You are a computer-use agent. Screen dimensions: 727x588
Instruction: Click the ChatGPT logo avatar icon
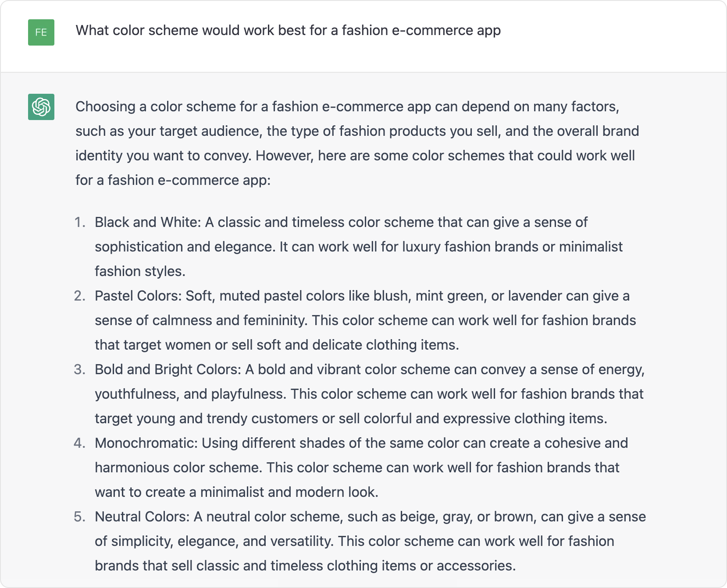click(x=41, y=107)
